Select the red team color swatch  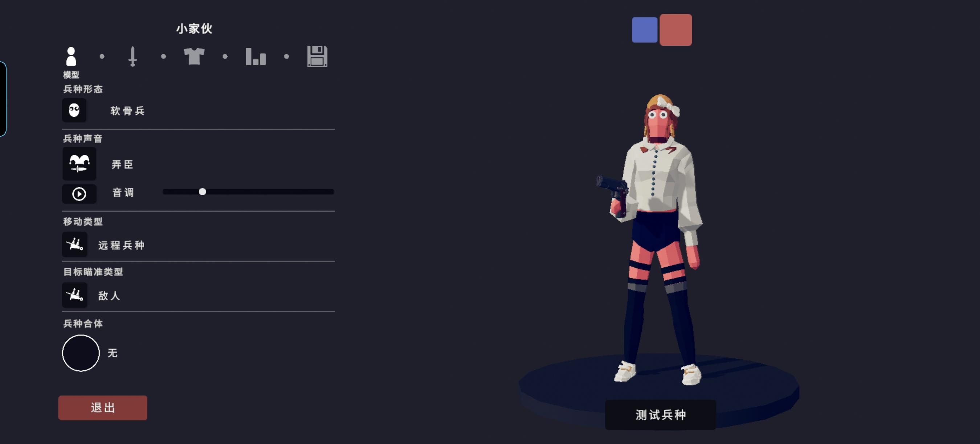pos(675,30)
